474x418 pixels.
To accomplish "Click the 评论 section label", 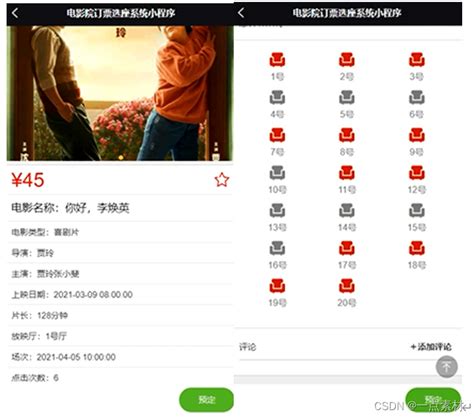I will pos(248,347).
